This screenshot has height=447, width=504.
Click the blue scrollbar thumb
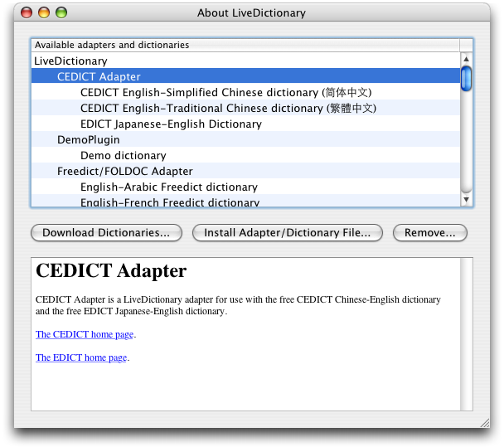point(466,78)
